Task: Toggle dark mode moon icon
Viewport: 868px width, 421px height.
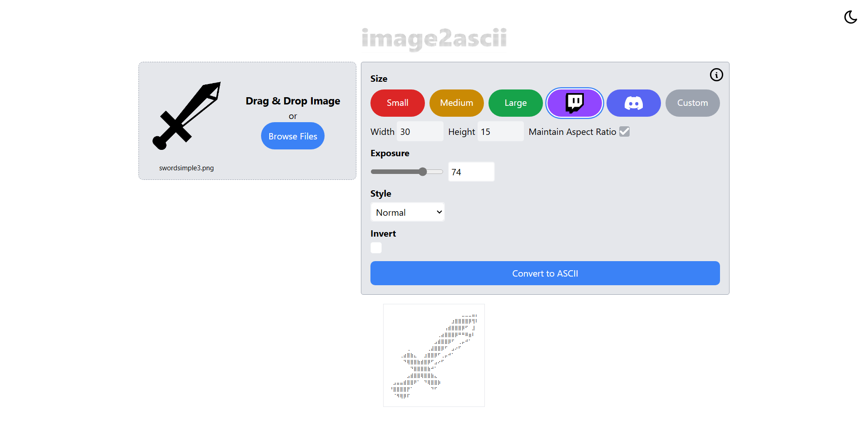Action: pyautogui.click(x=850, y=17)
